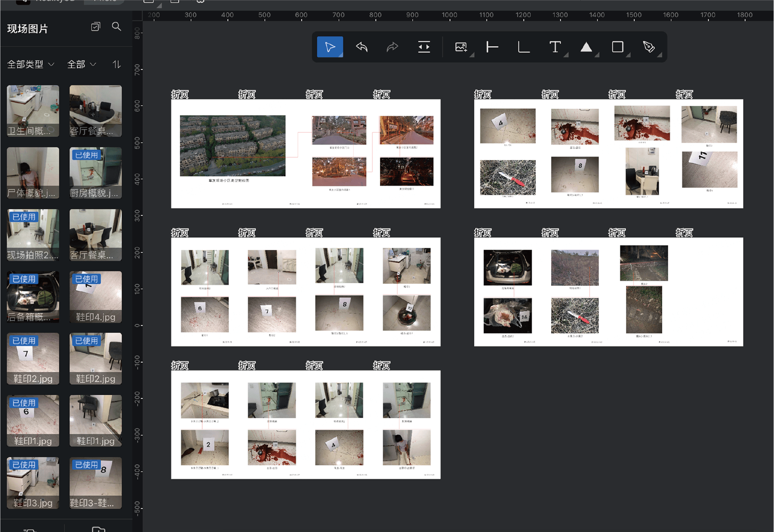Toggle multi-select checkbox icon in panel header

[x=95, y=27]
